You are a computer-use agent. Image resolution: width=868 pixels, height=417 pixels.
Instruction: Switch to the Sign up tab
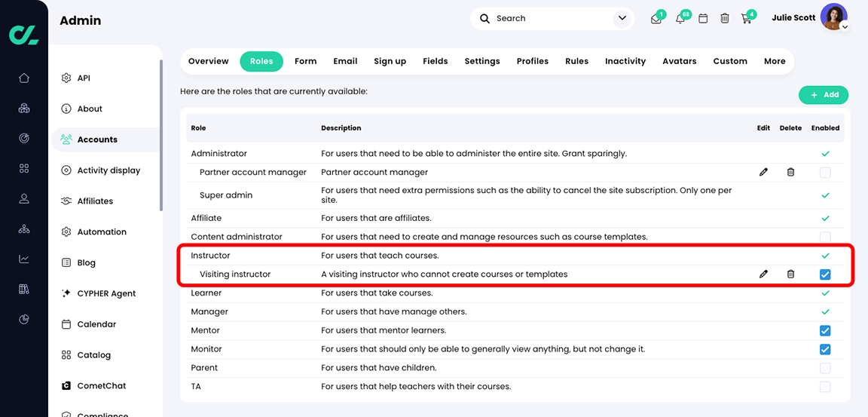[x=390, y=62]
